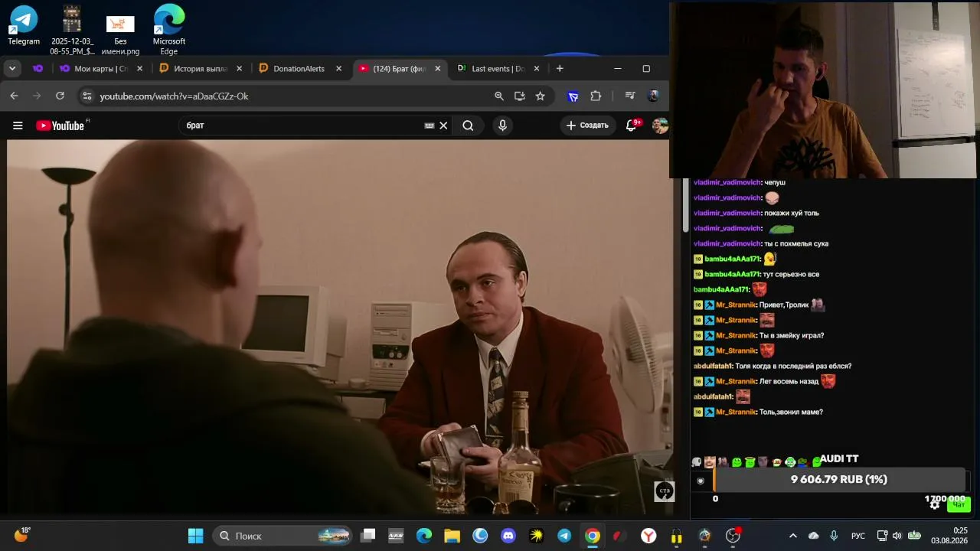
Task: Expand the tab search dropdown
Action: [x=12, y=68]
